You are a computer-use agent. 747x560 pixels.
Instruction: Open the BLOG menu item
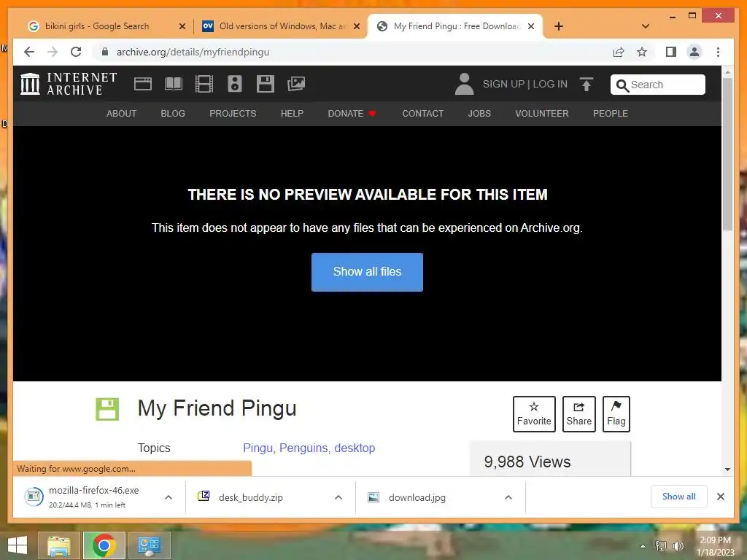[173, 113]
